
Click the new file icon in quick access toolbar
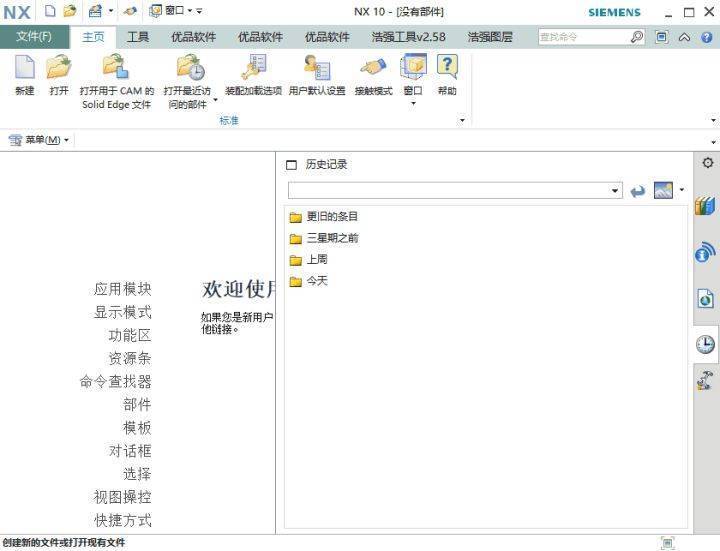point(50,11)
